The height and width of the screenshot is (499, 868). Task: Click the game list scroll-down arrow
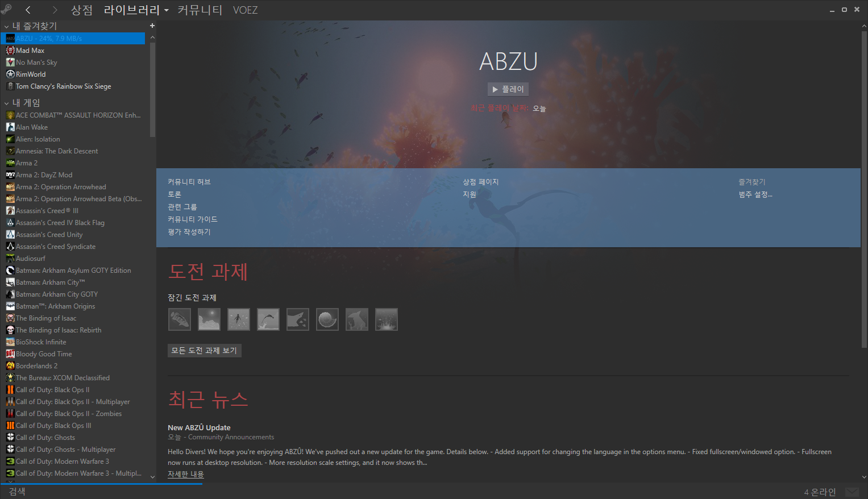click(x=152, y=477)
